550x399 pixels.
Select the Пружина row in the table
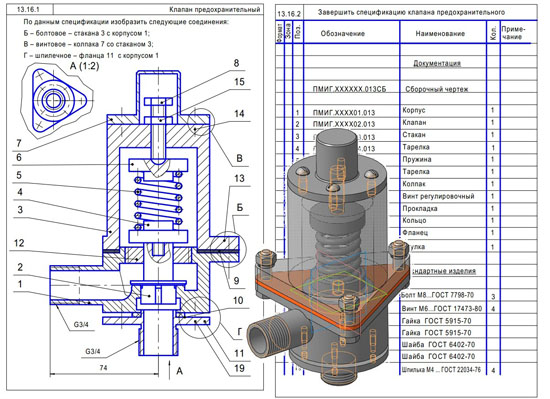(406, 160)
